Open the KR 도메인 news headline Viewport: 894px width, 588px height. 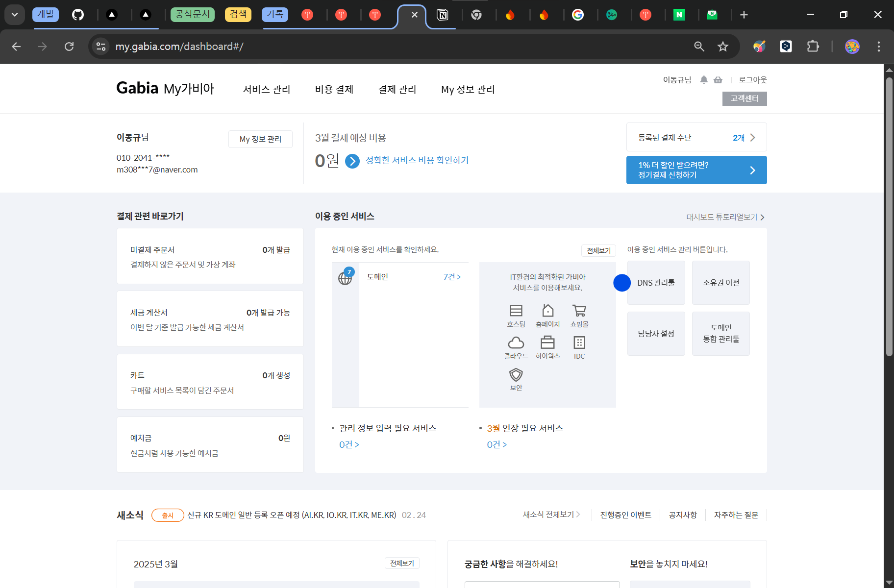pos(292,515)
